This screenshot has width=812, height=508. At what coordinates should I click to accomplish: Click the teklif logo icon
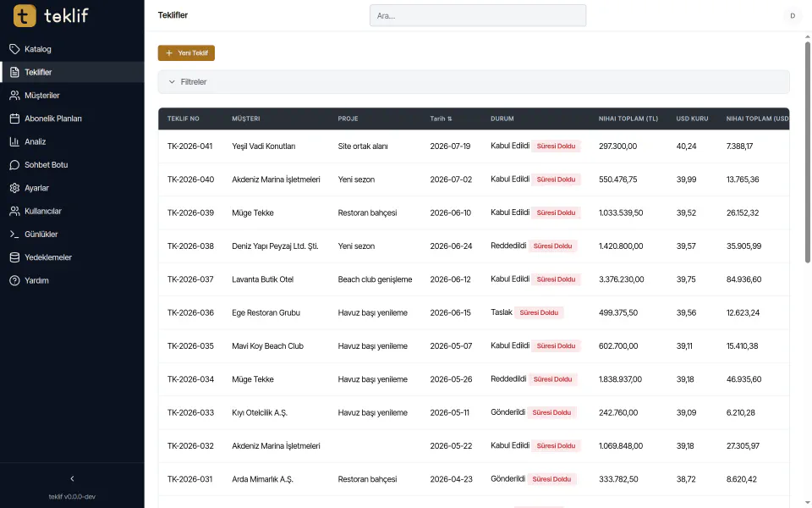[25, 15]
